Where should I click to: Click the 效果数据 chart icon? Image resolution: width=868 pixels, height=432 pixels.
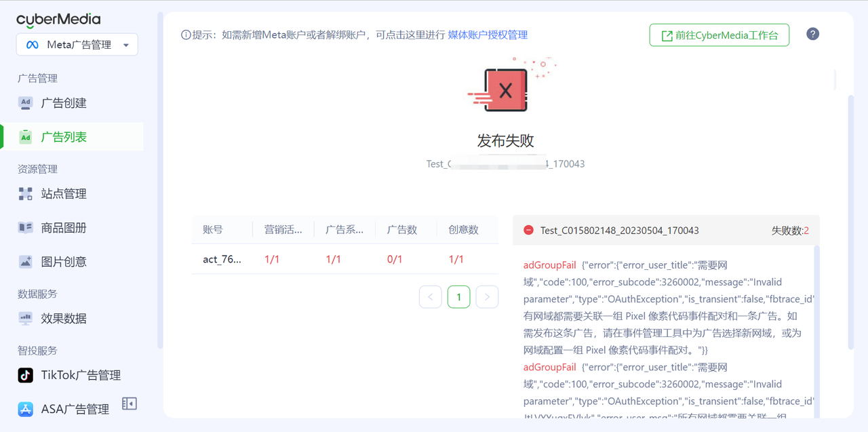[26, 318]
